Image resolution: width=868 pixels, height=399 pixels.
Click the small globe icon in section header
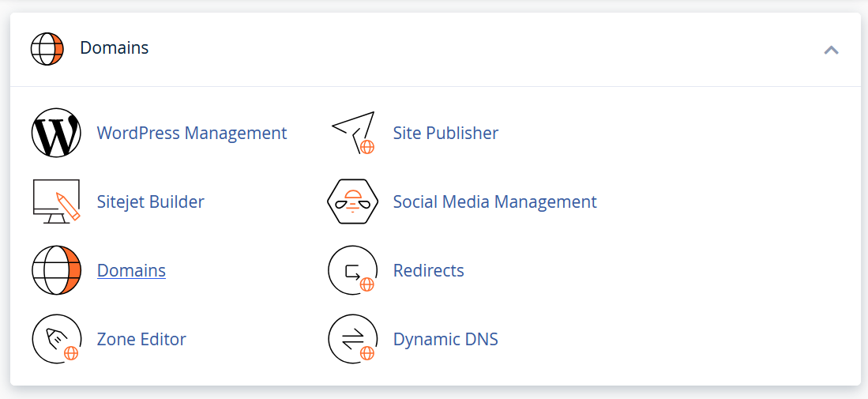click(47, 48)
